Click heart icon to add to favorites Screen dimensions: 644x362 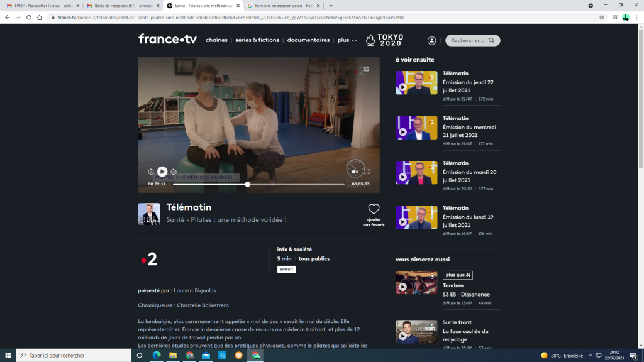(x=374, y=209)
